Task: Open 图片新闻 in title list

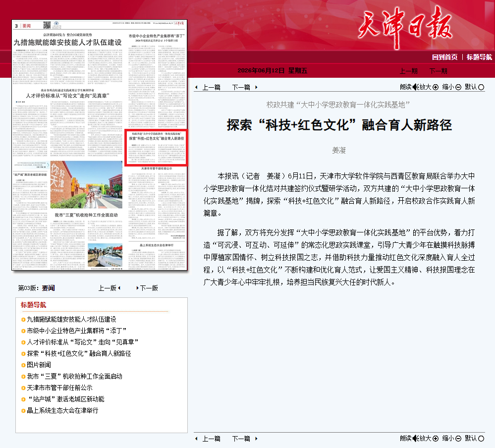Action: tap(39, 365)
